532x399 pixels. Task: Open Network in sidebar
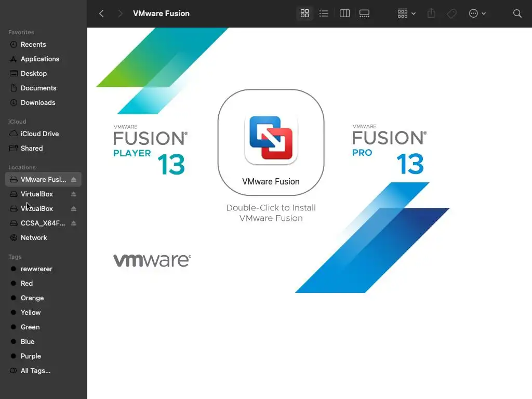pyautogui.click(x=44, y=238)
